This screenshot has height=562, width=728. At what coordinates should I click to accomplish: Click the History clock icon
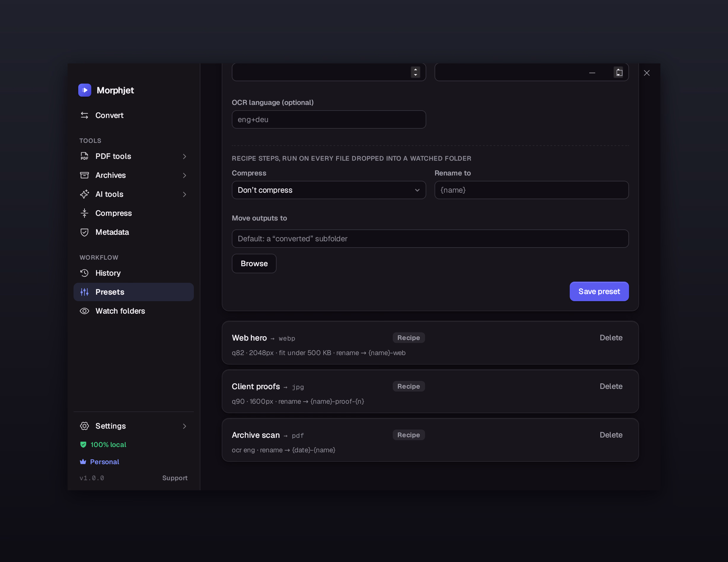pos(84,273)
